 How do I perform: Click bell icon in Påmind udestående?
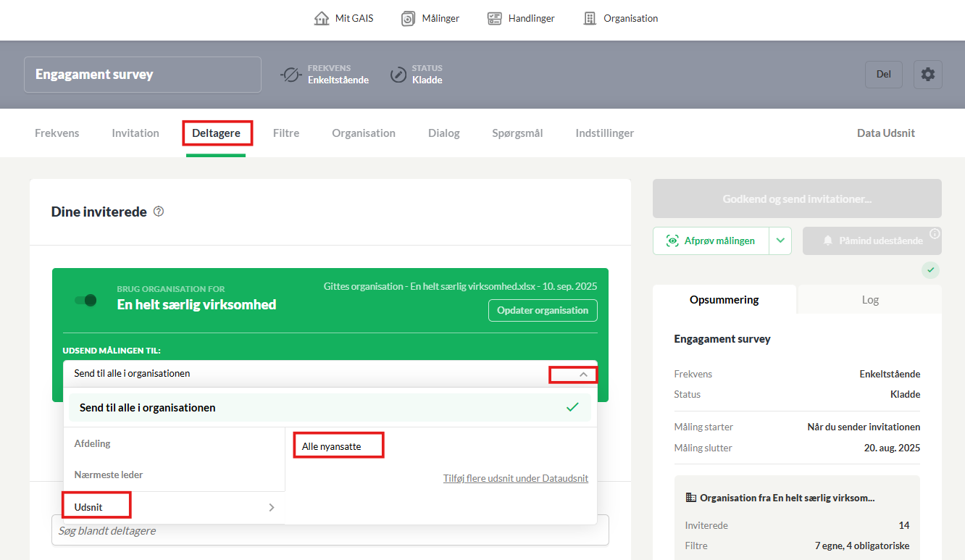828,241
